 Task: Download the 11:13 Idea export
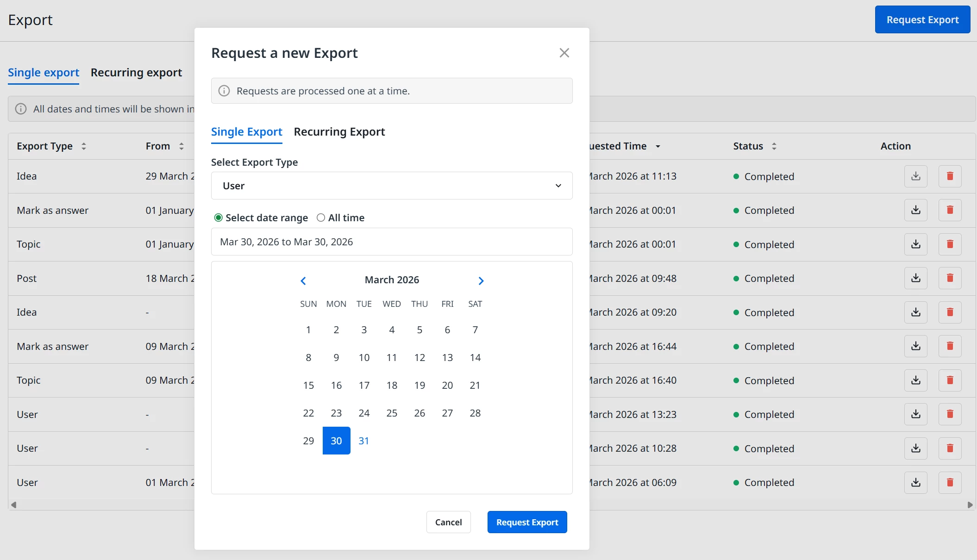pyautogui.click(x=915, y=176)
